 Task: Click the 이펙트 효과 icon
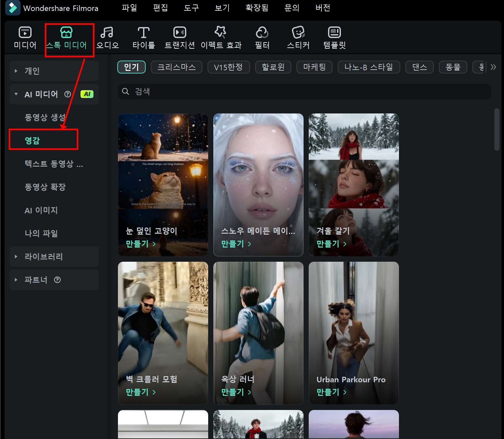[x=221, y=37]
